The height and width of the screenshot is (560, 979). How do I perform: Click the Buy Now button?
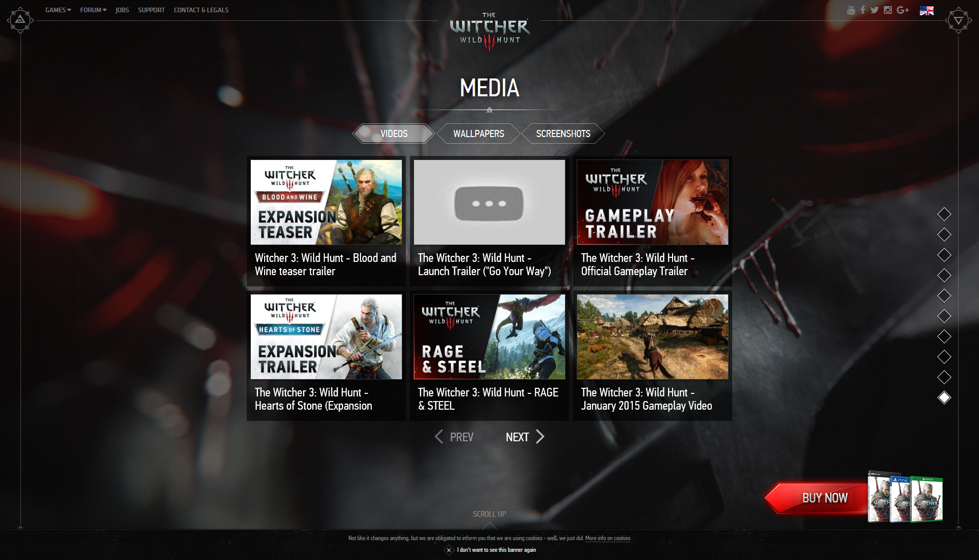point(825,498)
